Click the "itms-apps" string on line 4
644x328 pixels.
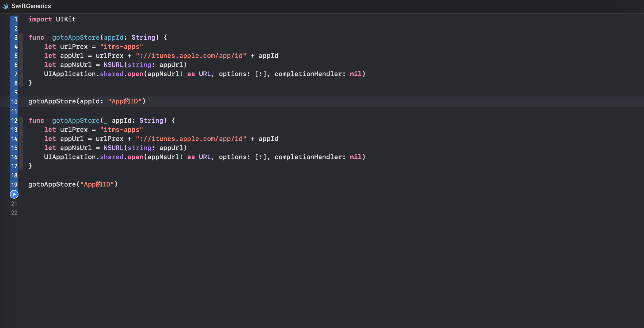pyautogui.click(x=122, y=47)
